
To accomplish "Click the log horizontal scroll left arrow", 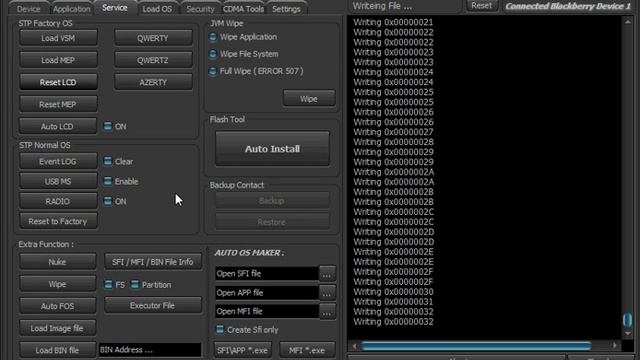I will click(354, 346).
